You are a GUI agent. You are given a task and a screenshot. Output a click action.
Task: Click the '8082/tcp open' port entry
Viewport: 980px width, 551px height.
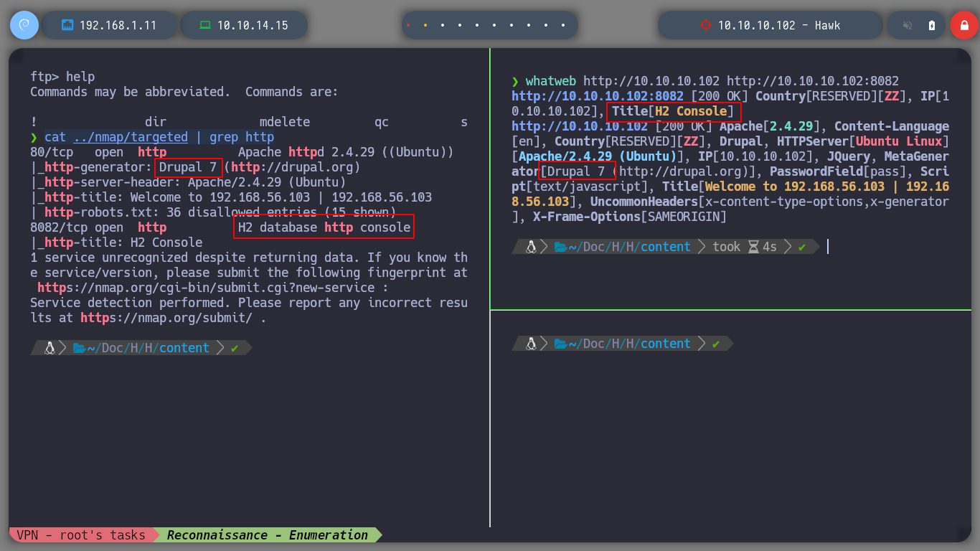(77, 227)
